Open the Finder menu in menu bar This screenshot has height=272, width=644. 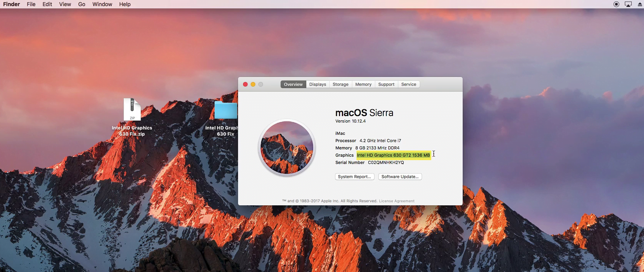pos(11,4)
